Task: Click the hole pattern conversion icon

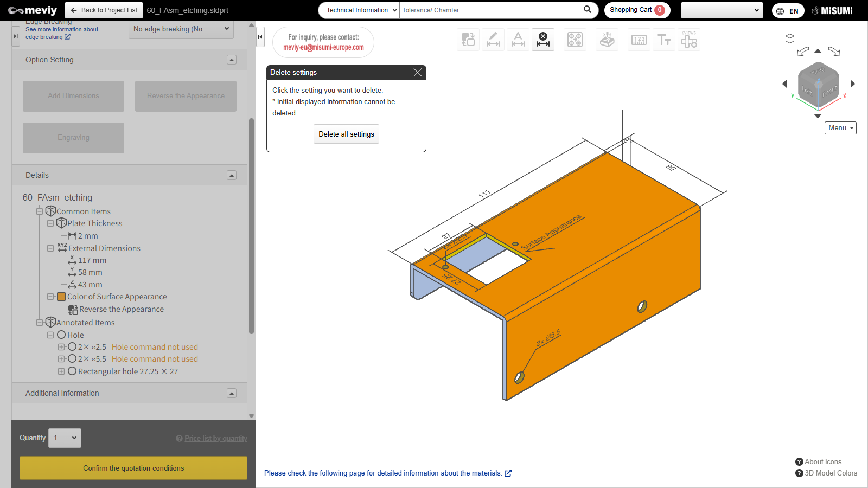Action: point(575,40)
